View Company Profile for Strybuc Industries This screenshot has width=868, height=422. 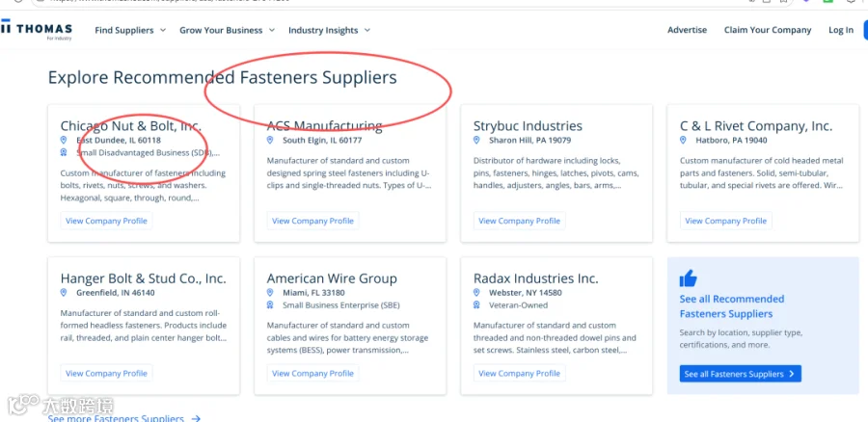coord(519,221)
